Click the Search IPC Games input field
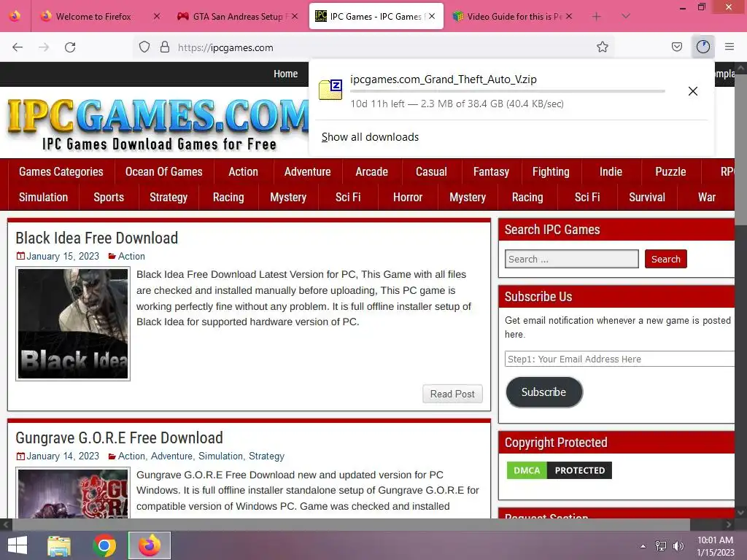Viewport: 747px width, 560px height. [572, 259]
